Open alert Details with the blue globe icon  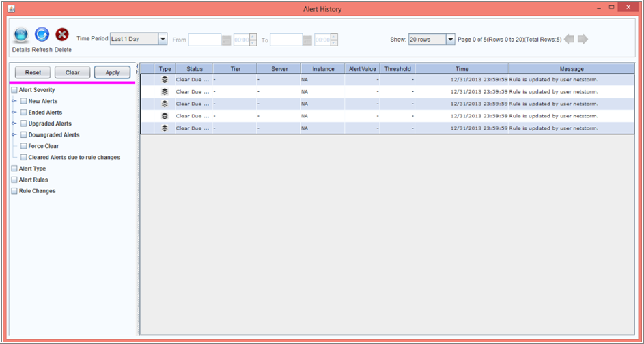(20, 35)
